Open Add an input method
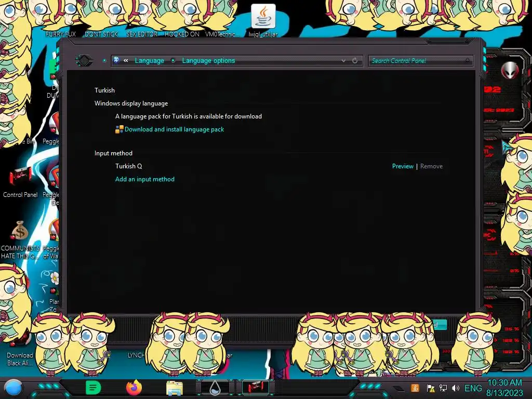Viewport: 532px width, 399px height. pos(145,179)
